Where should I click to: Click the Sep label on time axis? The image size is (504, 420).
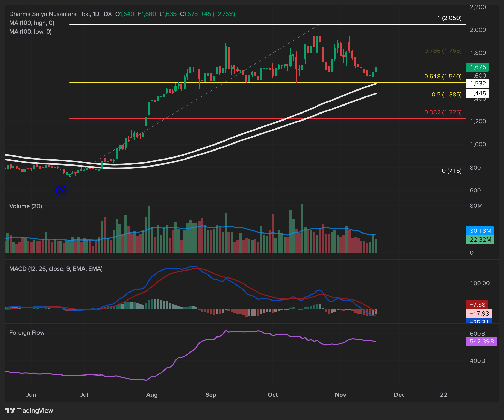211,395
